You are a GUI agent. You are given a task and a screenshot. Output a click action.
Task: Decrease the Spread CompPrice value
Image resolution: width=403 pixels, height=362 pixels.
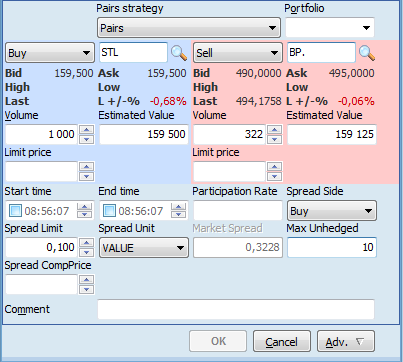[87, 289]
